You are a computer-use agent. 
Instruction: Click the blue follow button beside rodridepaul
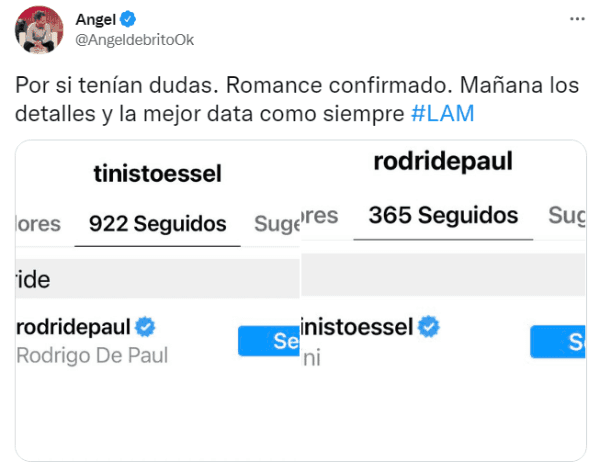coord(269,341)
